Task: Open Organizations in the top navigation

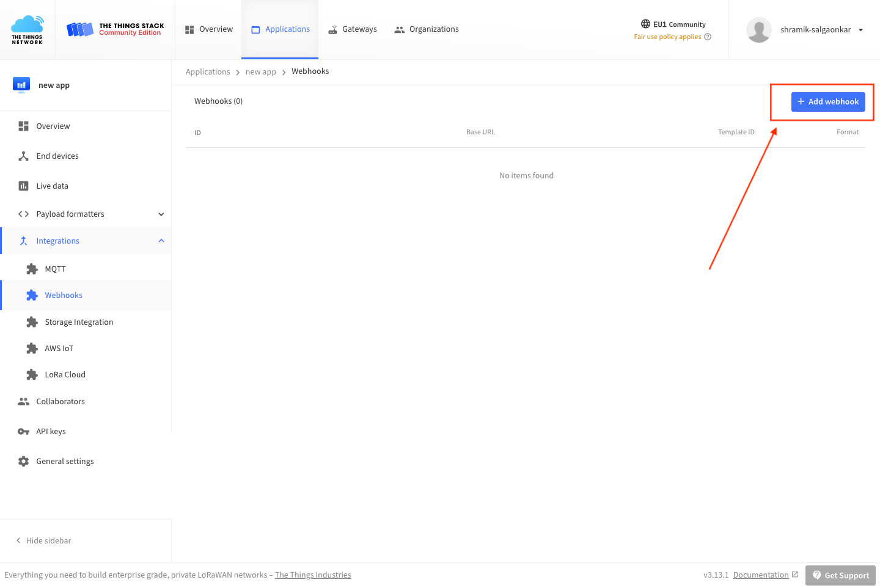Action: coord(427,29)
